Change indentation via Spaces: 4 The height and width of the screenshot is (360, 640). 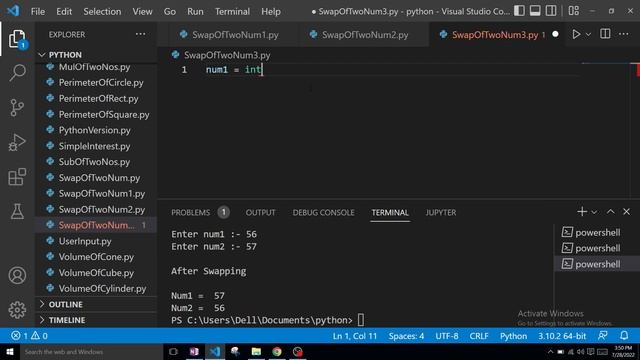point(406,336)
